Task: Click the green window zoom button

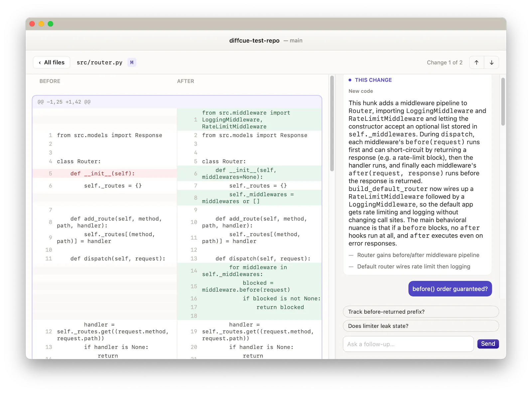Action: [x=51, y=24]
